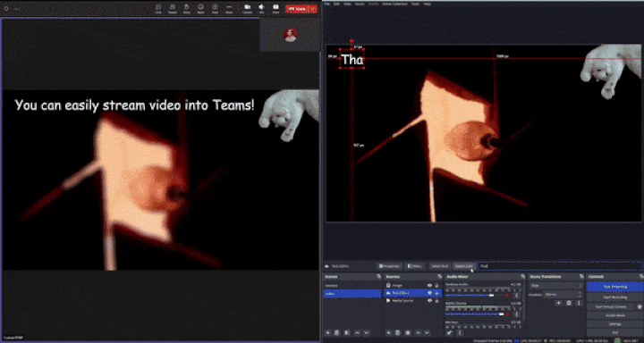Open the File menu in OBS
The image size is (644, 343).
click(327, 4)
